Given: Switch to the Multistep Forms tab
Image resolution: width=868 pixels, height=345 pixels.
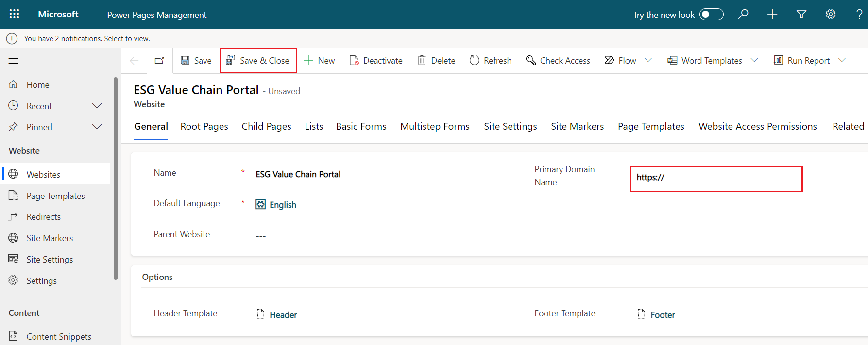Looking at the screenshot, I should [x=435, y=126].
